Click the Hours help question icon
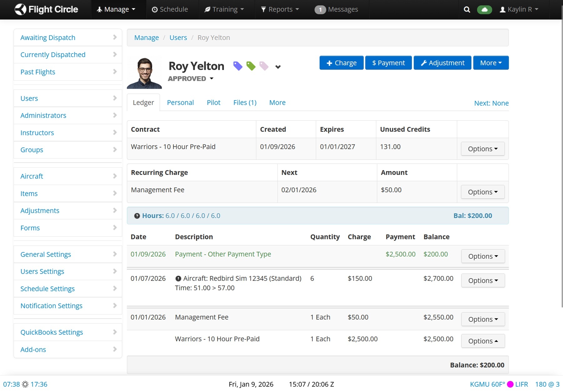 (x=137, y=216)
